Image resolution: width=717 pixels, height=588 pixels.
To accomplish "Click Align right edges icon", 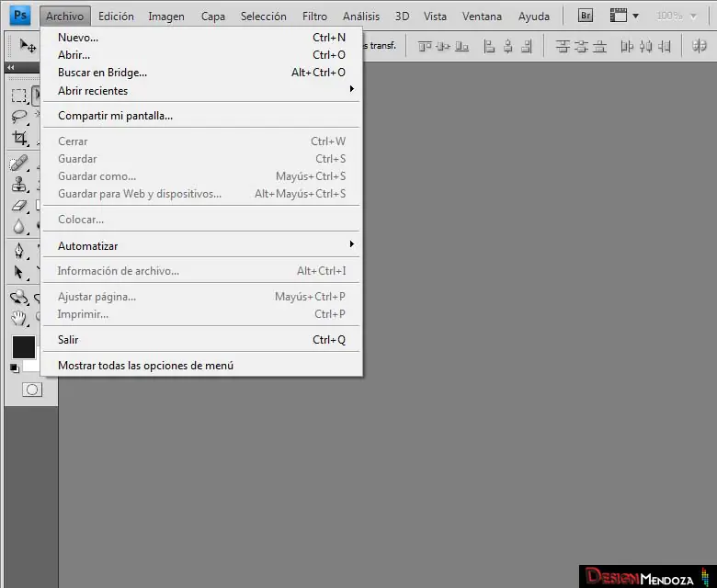I will click(527, 46).
